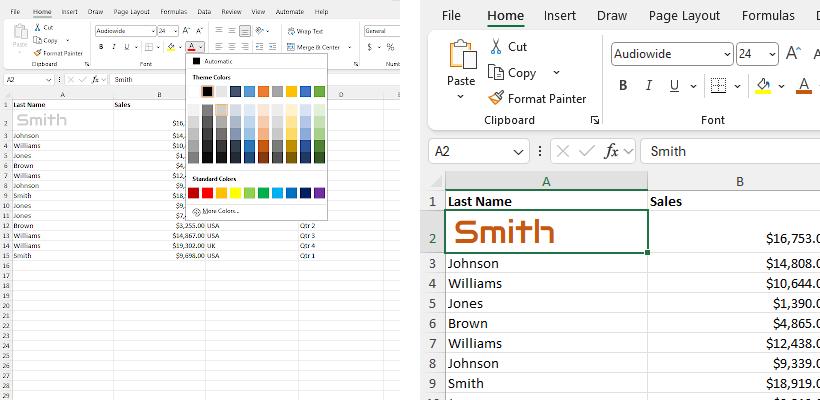This screenshot has height=400, width=820.
Task: Open More Colors dialog
Action: [x=220, y=211]
